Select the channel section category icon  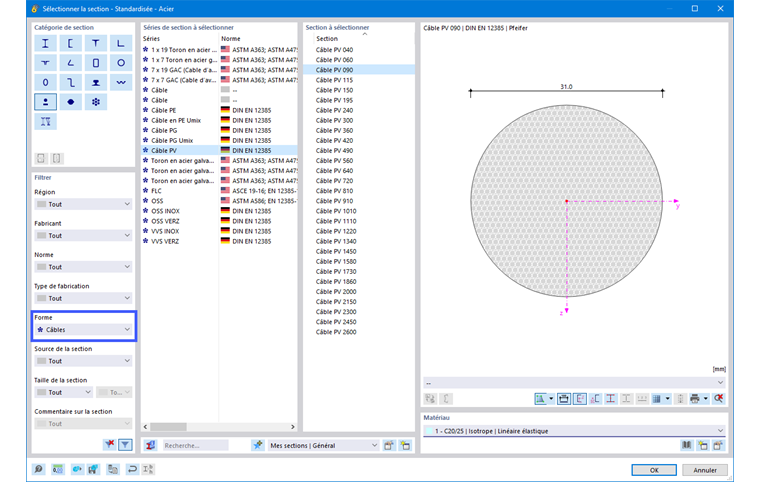click(71, 44)
